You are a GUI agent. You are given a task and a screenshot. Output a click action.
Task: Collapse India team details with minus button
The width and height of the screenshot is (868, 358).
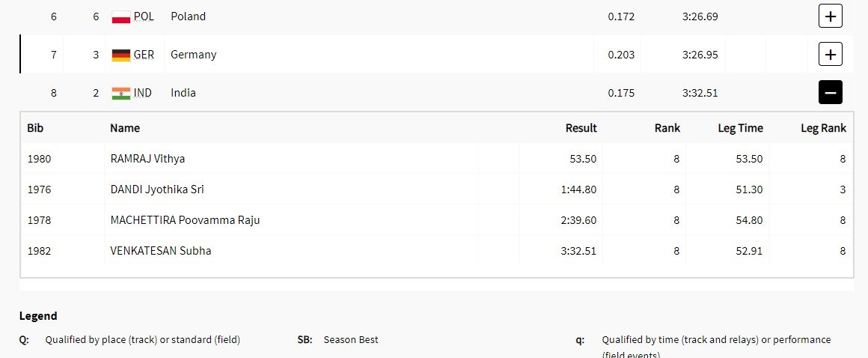point(831,93)
